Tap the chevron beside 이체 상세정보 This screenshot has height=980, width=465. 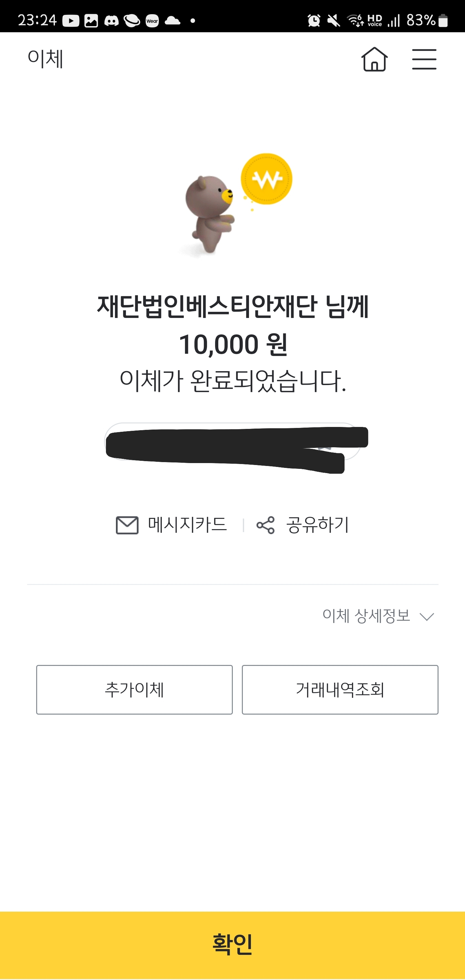point(427,617)
